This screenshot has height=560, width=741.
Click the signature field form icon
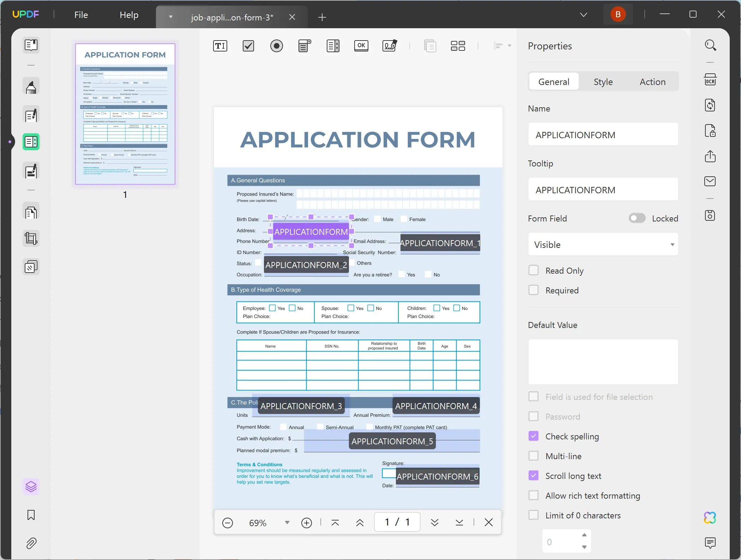pos(389,45)
